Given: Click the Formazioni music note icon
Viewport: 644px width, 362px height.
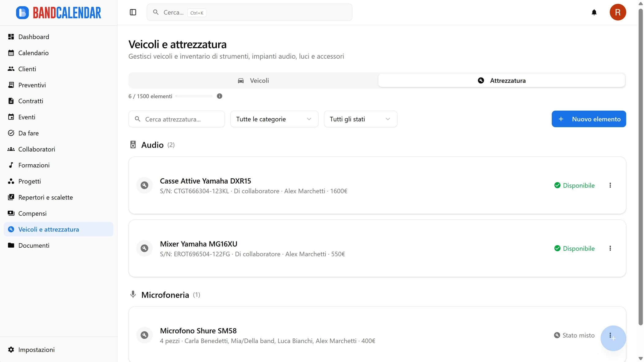Looking at the screenshot, I should [x=11, y=165].
